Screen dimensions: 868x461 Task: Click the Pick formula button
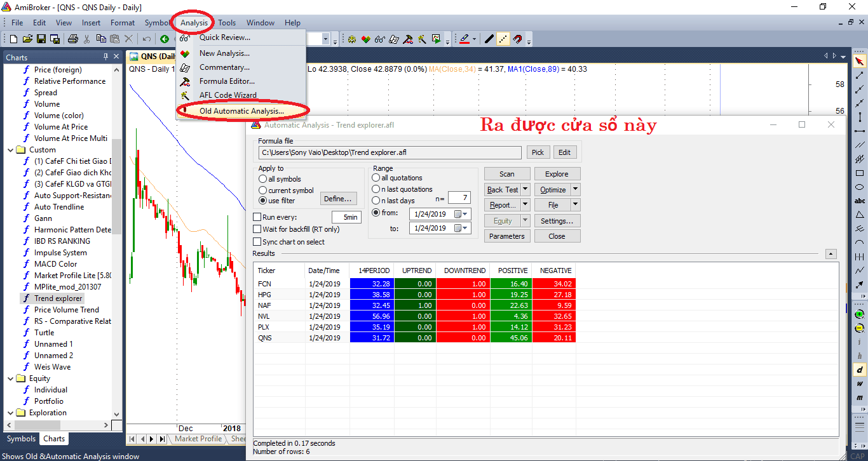coord(538,152)
